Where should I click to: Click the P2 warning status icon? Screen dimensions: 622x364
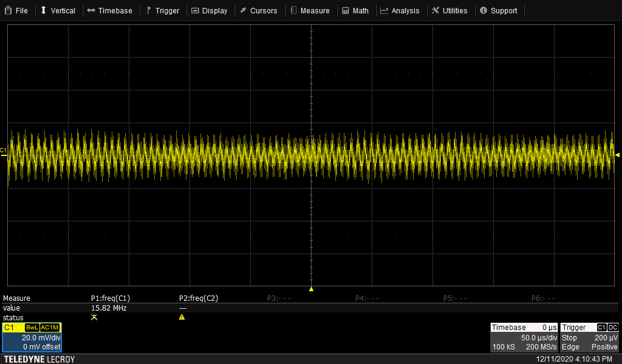tap(182, 317)
